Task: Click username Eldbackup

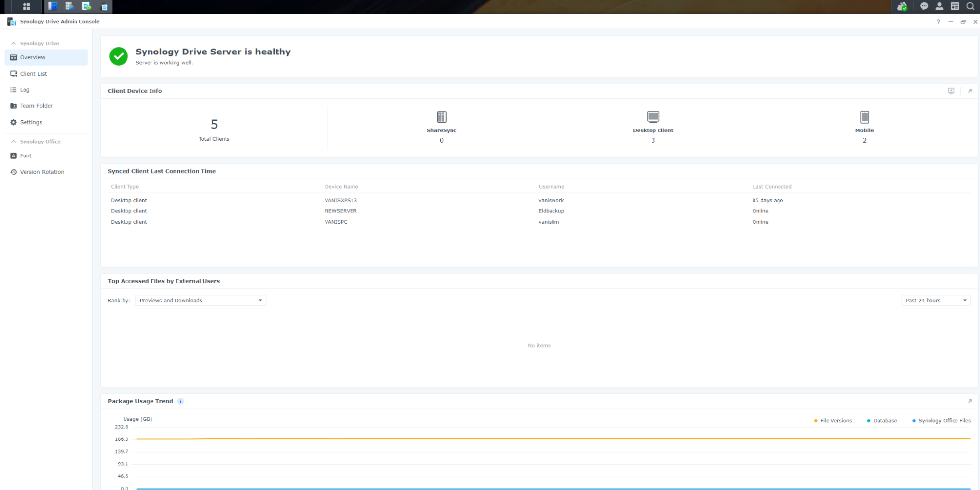Action: 551,211
